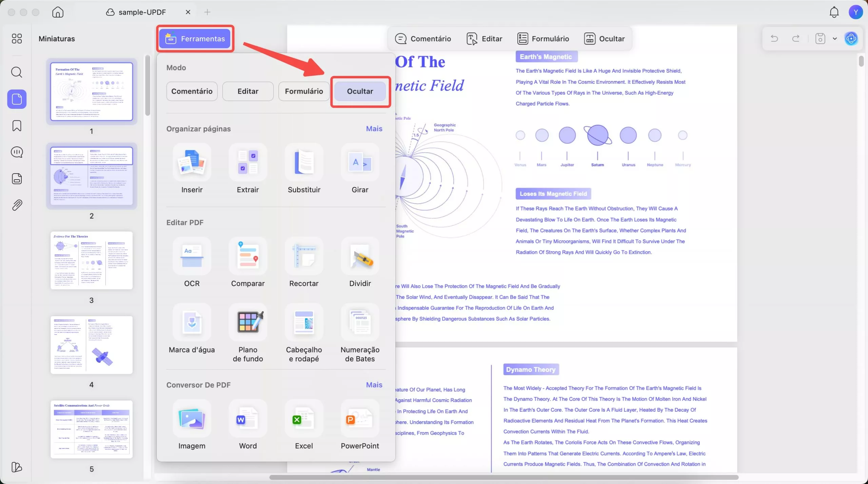Screen dimensions: 868x484
Task: Click the Miniaturas panel title
Action: click(x=57, y=39)
